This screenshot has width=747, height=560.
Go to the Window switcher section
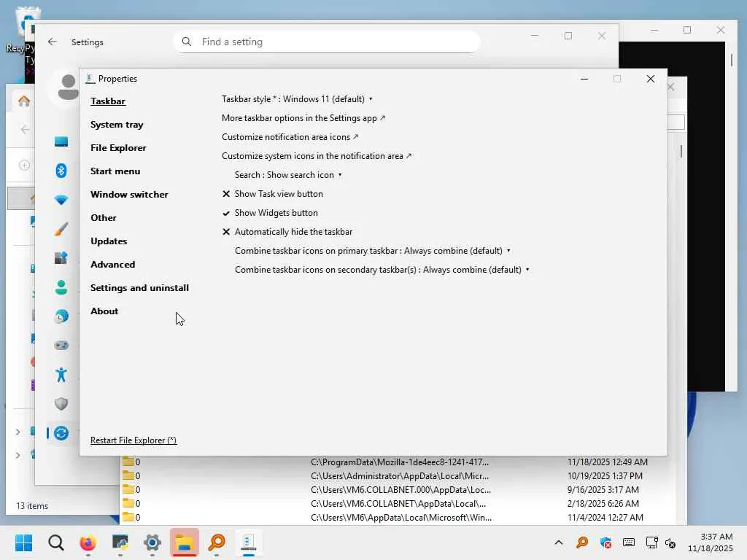(129, 194)
